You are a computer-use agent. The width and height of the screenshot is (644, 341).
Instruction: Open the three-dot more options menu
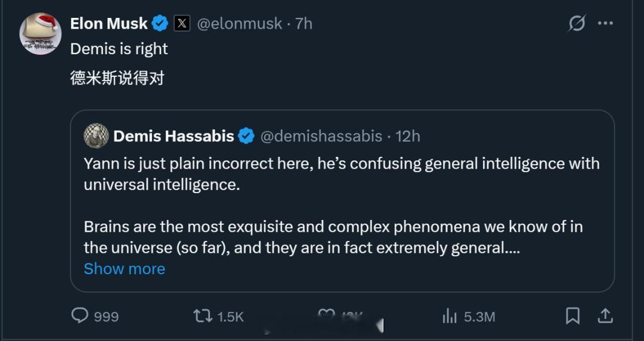[605, 24]
